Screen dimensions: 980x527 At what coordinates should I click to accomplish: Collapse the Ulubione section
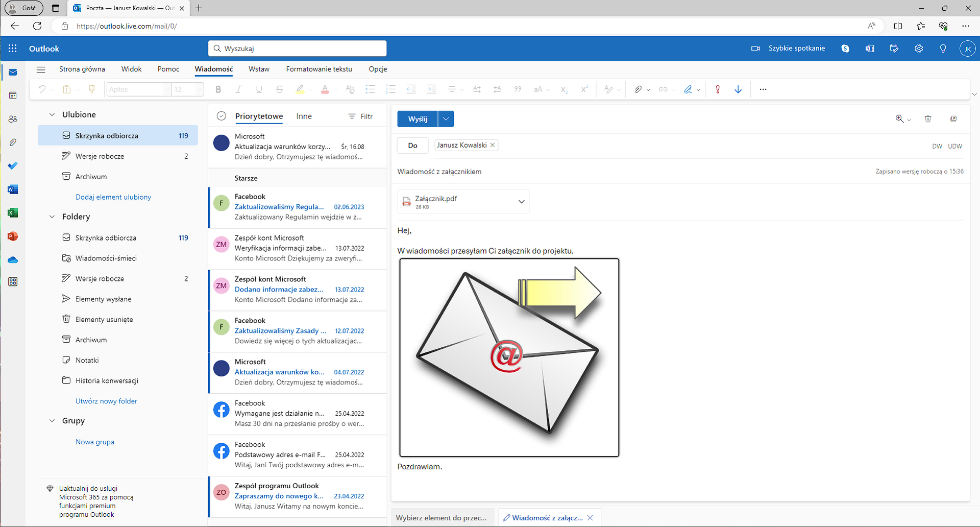click(x=52, y=114)
